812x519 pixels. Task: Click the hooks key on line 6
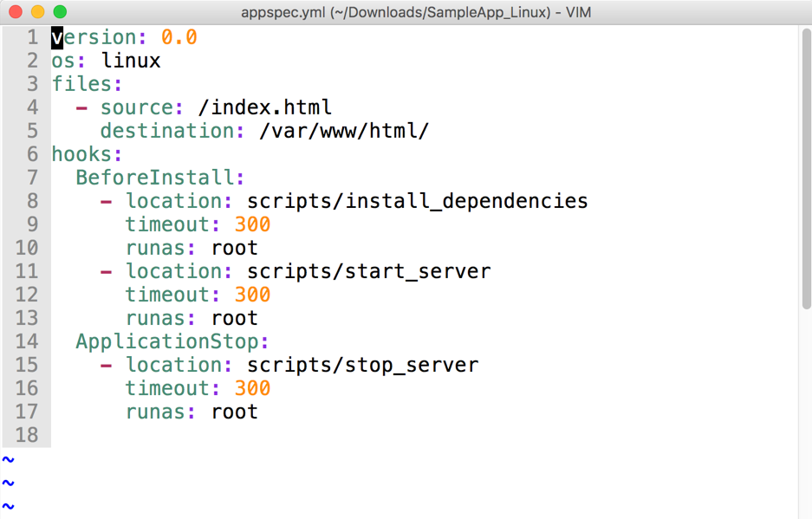click(81, 154)
